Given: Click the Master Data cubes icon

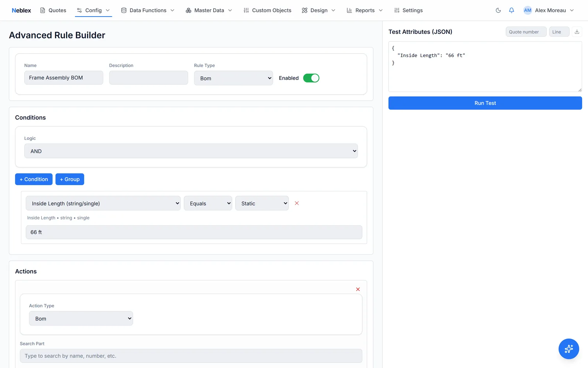Looking at the screenshot, I should coord(189,10).
